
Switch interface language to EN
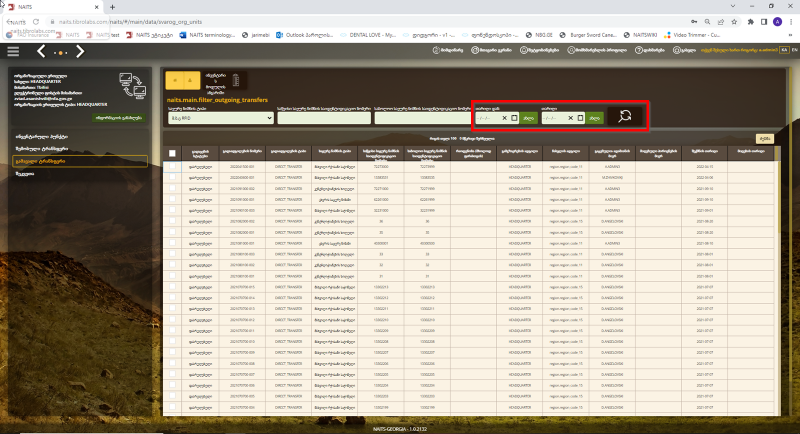pos(794,50)
